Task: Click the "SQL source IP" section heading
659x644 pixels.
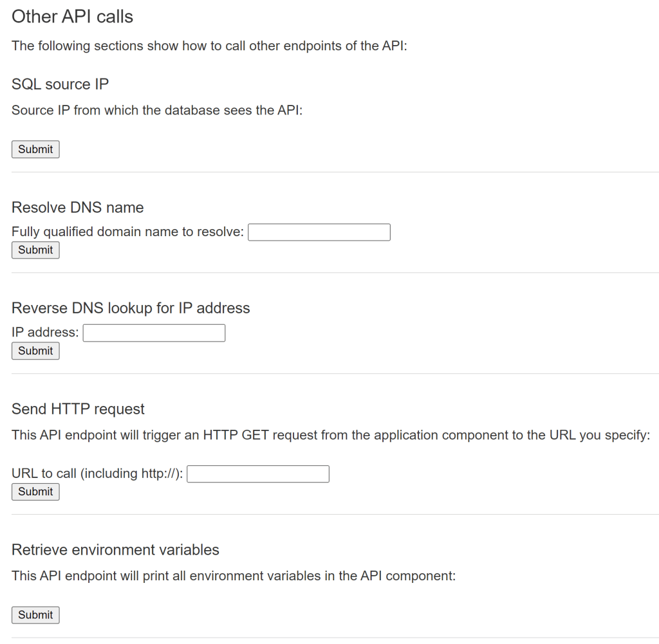Action: pos(60,84)
